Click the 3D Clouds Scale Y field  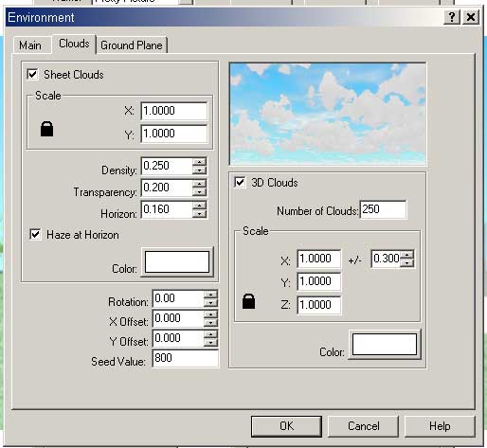pos(319,281)
